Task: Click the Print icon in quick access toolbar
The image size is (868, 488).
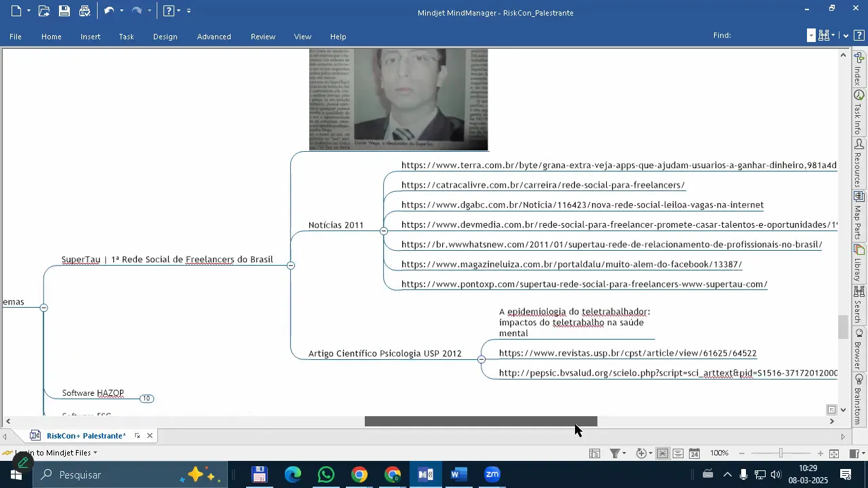Action: [85, 11]
